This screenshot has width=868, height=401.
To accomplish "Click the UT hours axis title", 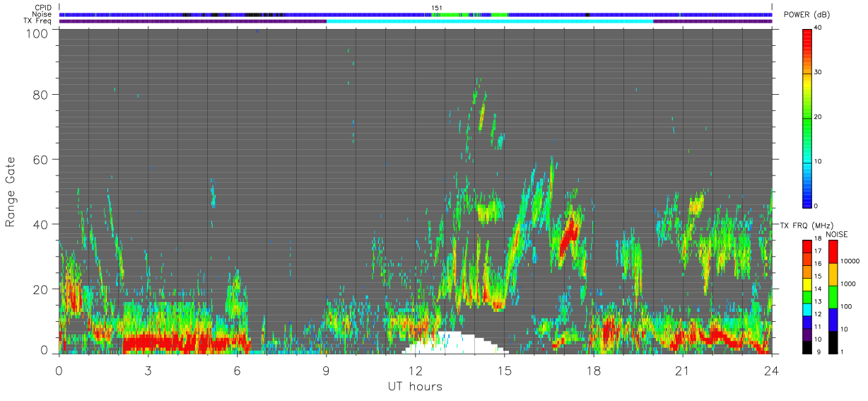I will click(x=414, y=386).
